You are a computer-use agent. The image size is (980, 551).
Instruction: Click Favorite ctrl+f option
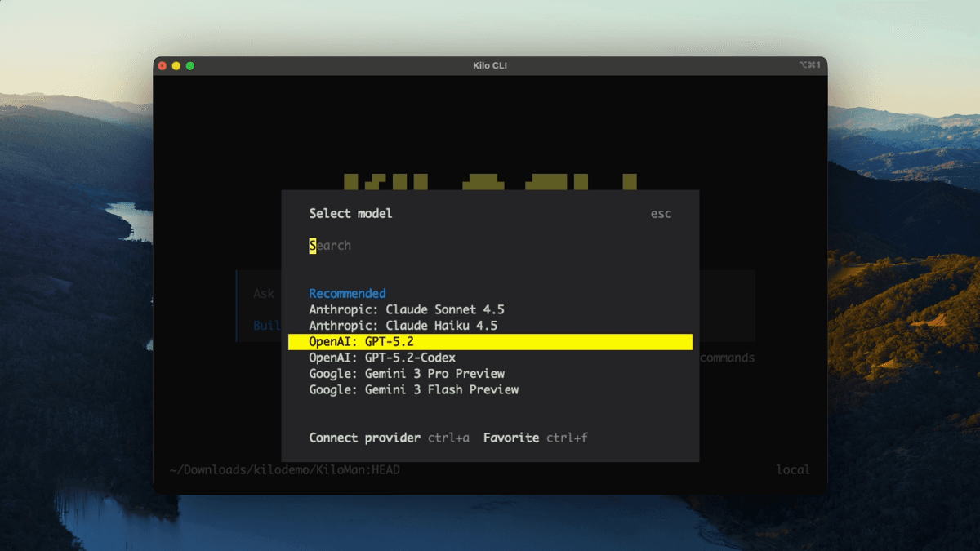click(536, 438)
